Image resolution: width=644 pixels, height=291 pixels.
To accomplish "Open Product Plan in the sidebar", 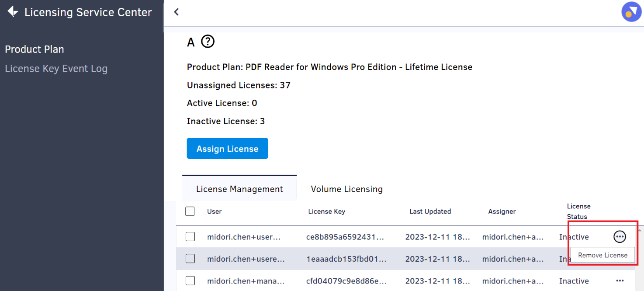I will point(35,49).
